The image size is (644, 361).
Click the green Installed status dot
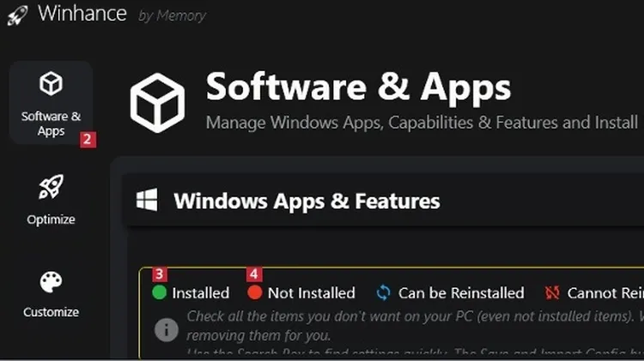160,293
